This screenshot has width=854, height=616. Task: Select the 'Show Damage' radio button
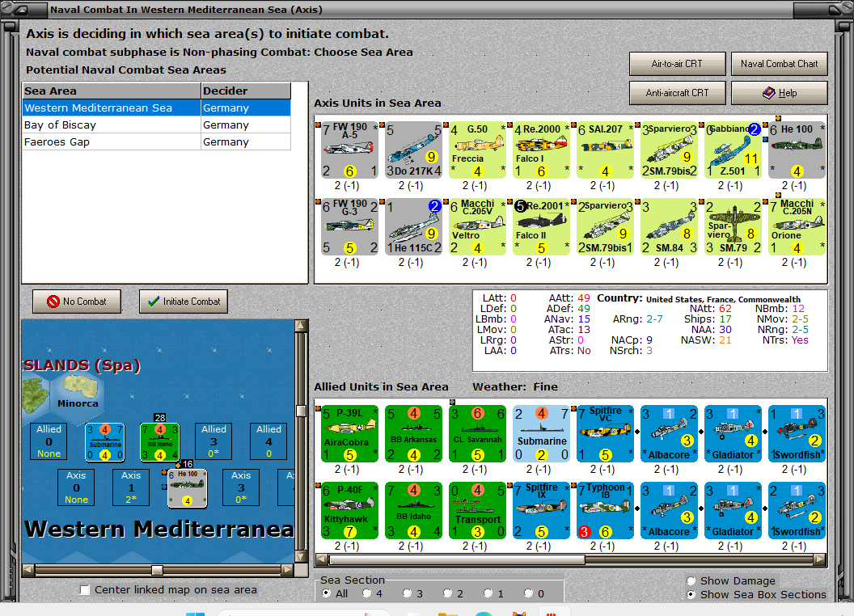click(691, 580)
